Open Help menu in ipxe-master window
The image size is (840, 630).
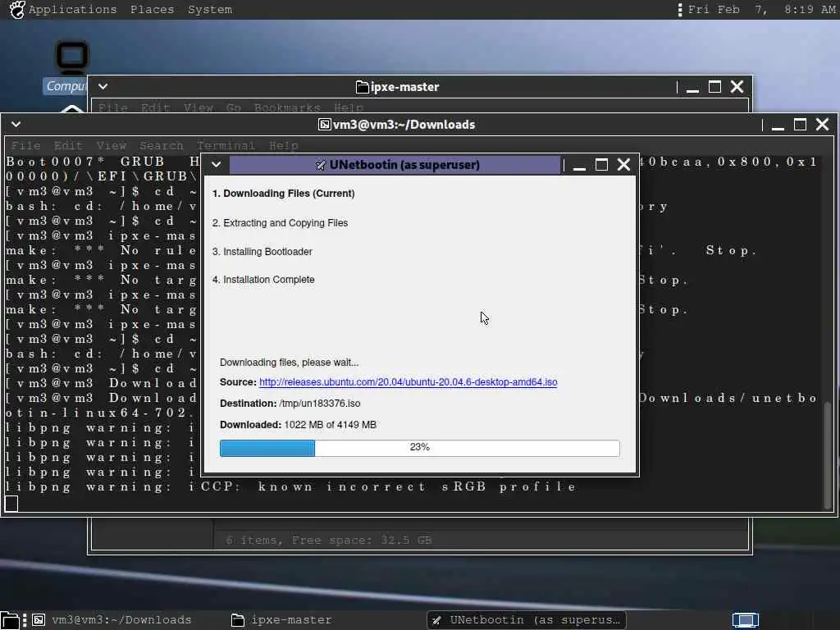click(348, 107)
